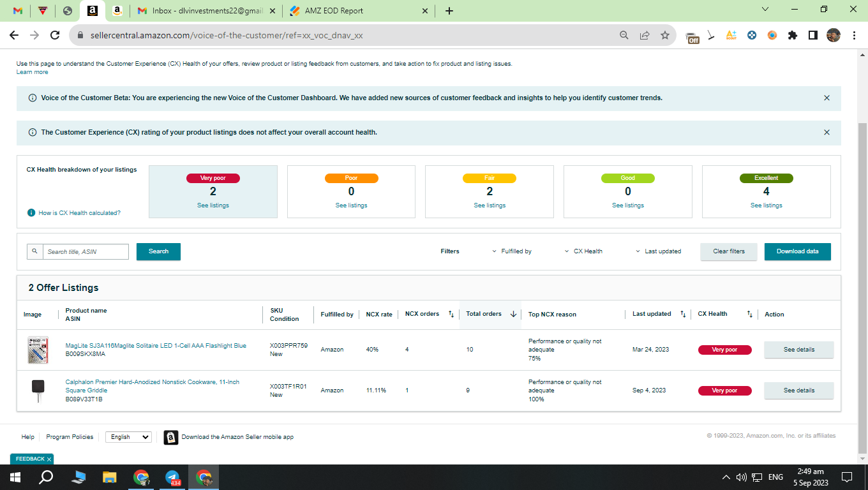Open the pinned red triangle logo tab

pyautogui.click(x=43, y=11)
